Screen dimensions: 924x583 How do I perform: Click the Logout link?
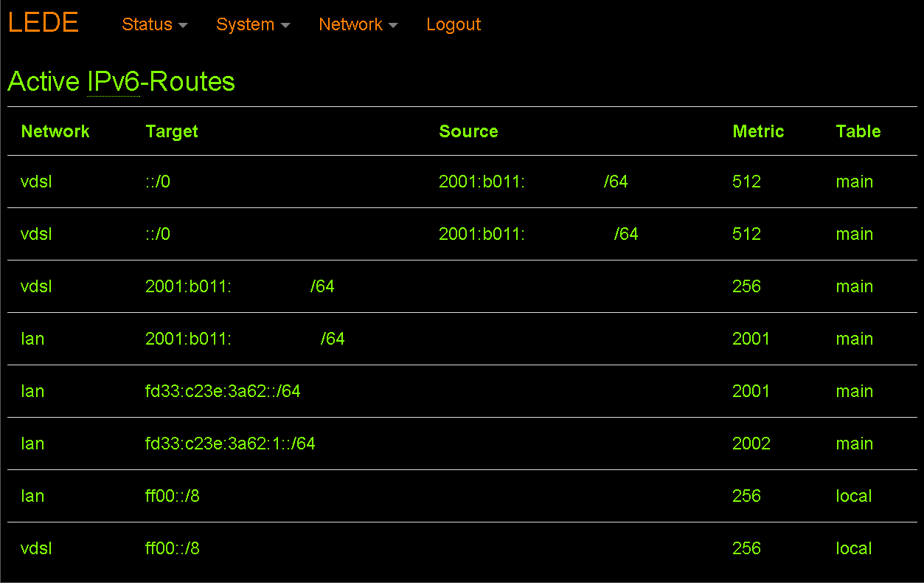[454, 24]
